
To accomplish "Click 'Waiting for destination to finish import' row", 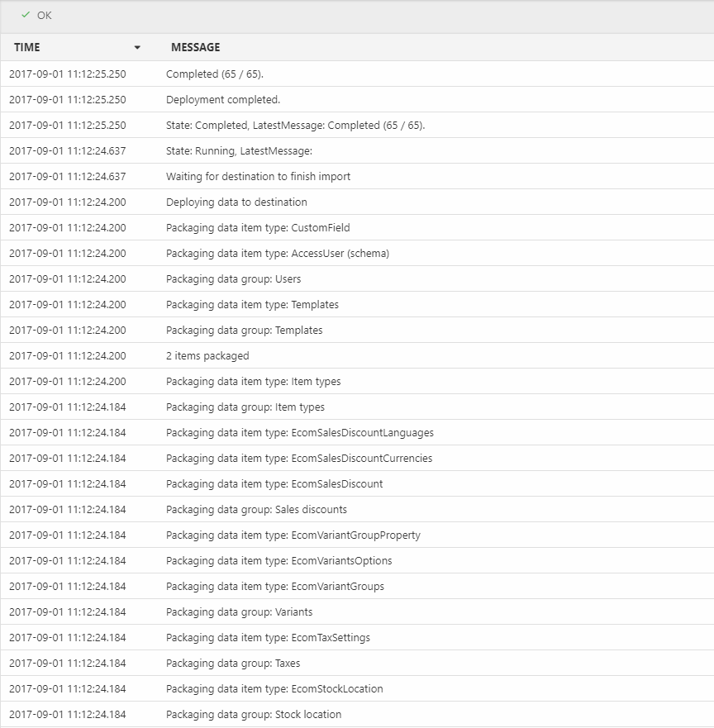I will 258,177.
